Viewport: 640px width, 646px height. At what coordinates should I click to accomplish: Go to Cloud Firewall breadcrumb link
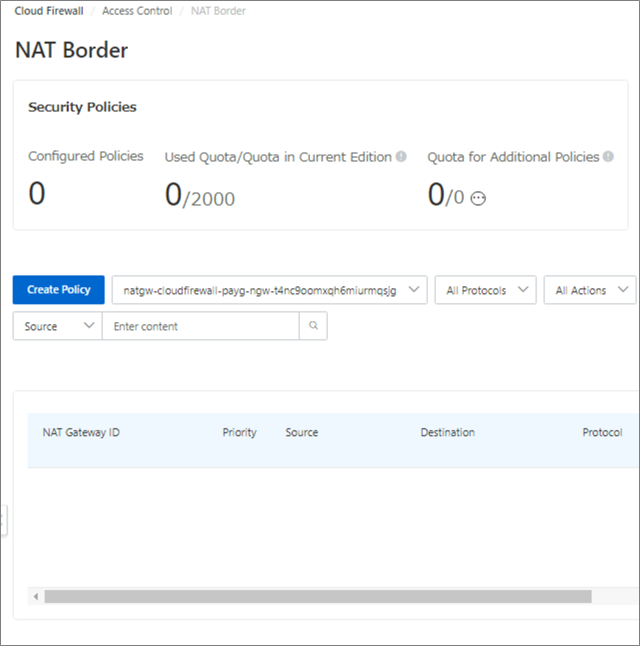(49, 11)
